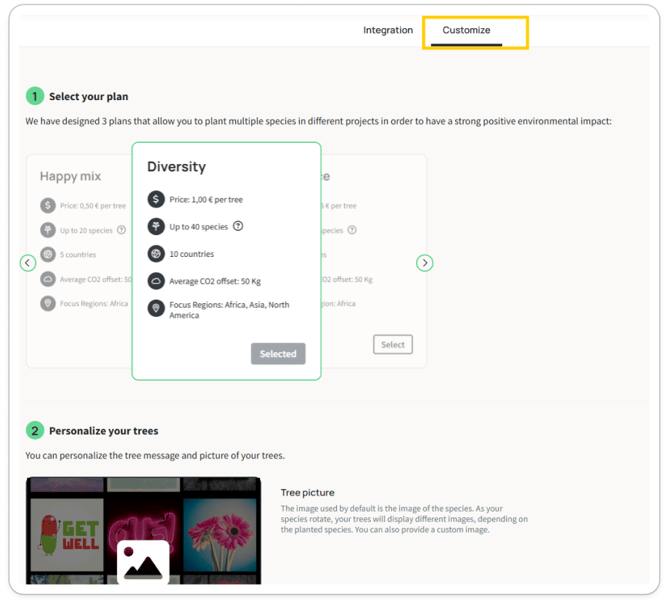This screenshot has height=600, width=670.
Task: Click plant species icon in Happy mix card
Action: [x=48, y=230]
